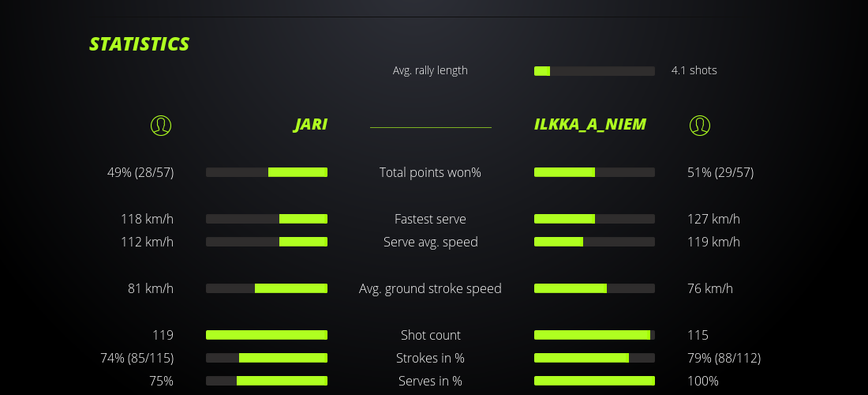Click ILKKA_A_NIEM's player profile icon

point(699,125)
